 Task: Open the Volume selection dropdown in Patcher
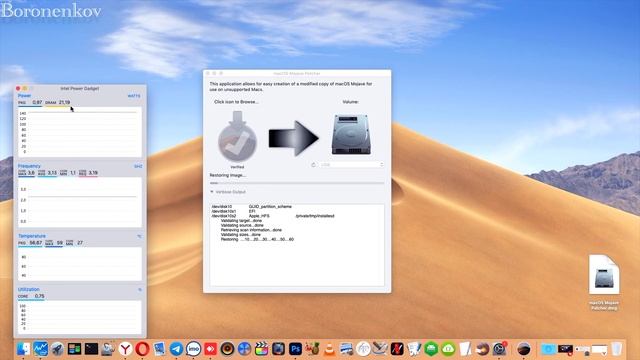tap(351, 164)
